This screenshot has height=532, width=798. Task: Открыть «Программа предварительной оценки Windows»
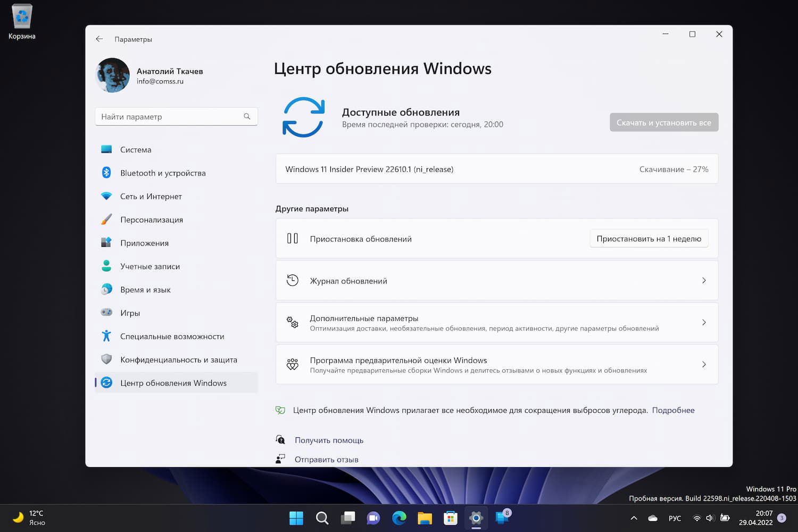tap(496, 364)
